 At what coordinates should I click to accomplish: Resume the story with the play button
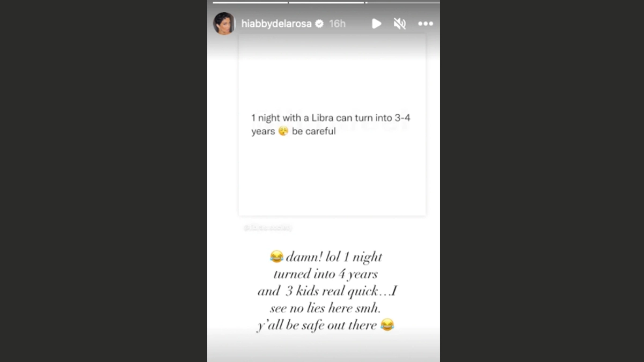point(376,24)
